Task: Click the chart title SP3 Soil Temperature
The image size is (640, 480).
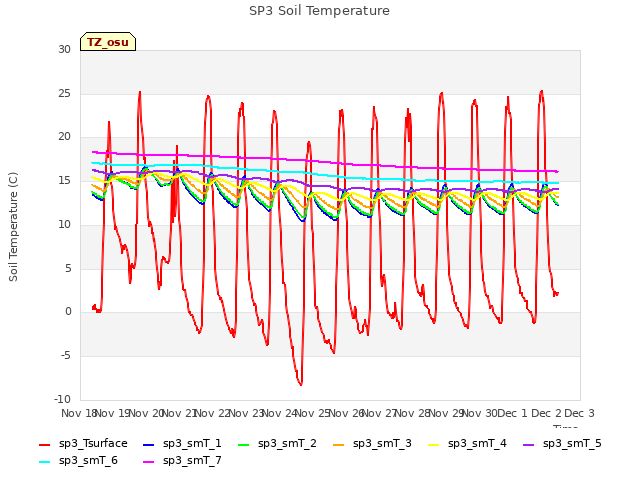Action: click(320, 11)
